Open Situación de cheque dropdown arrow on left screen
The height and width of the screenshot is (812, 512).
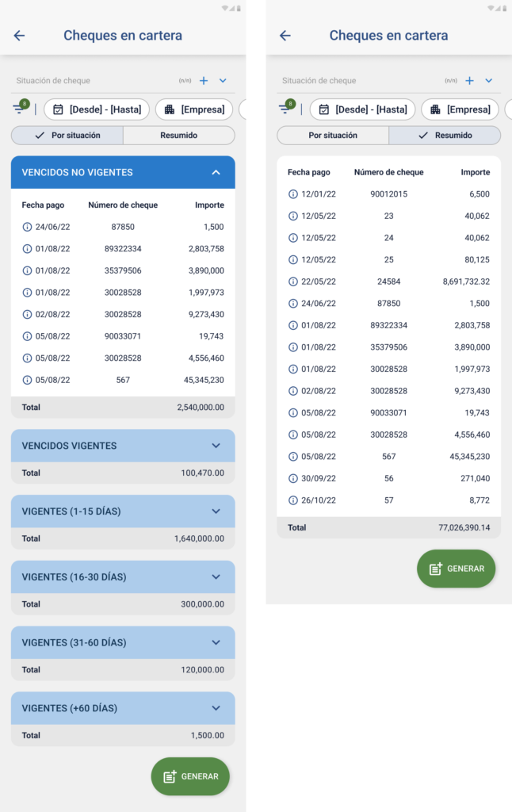(223, 81)
